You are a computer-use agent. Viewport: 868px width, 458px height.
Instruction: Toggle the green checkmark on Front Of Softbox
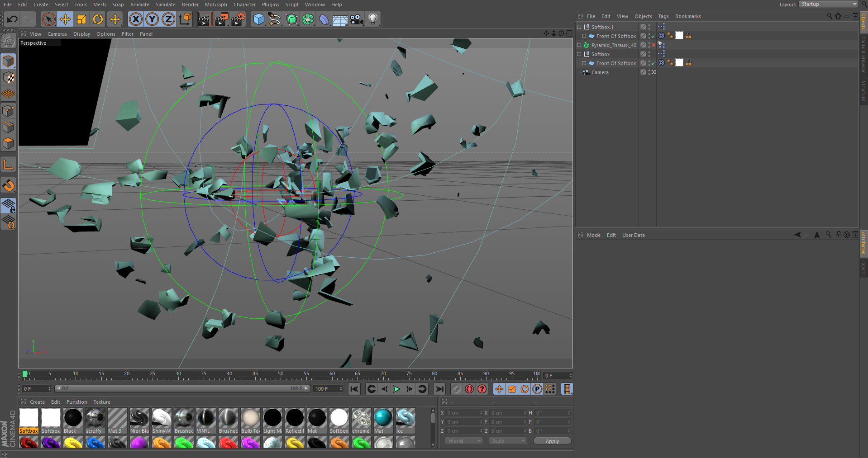pyautogui.click(x=653, y=36)
